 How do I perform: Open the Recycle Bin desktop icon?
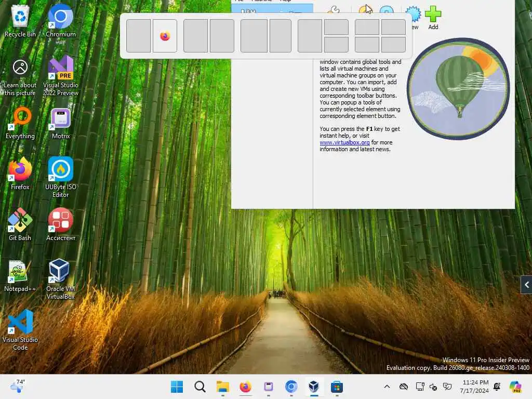pyautogui.click(x=20, y=20)
